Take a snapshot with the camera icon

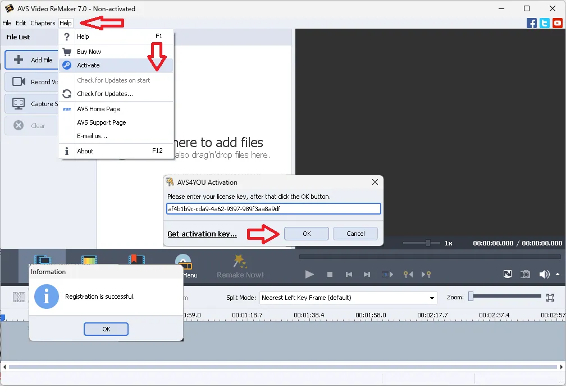tap(526, 274)
